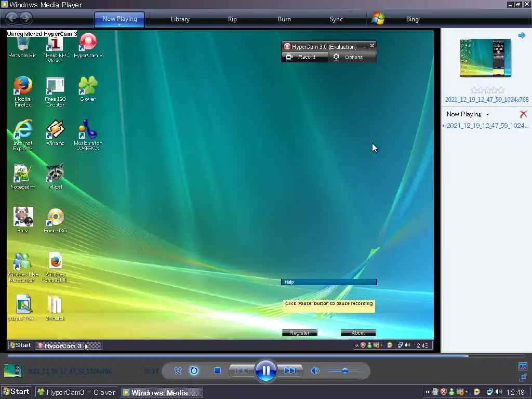Click the Windows logo online stores icon
This screenshot has height=399, width=532.
tap(378, 18)
